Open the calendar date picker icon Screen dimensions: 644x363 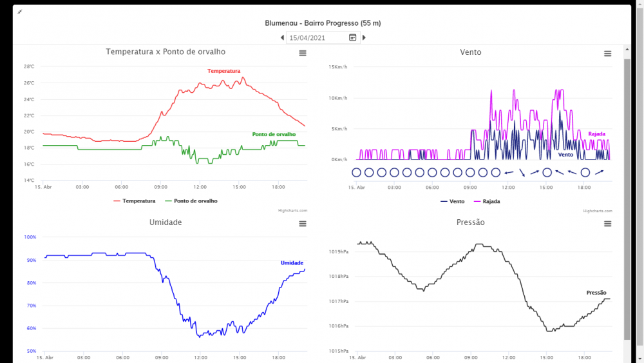pyautogui.click(x=353, y=37)
